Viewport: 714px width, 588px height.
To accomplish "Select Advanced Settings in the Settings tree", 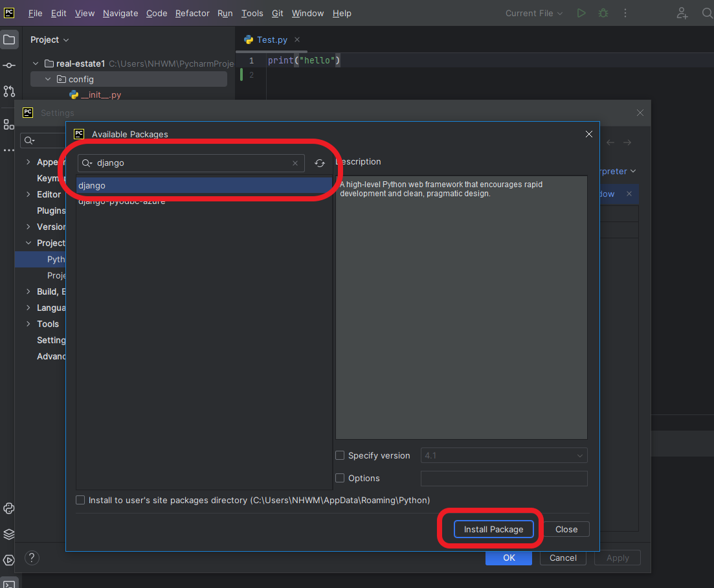I will click(51, 356).
